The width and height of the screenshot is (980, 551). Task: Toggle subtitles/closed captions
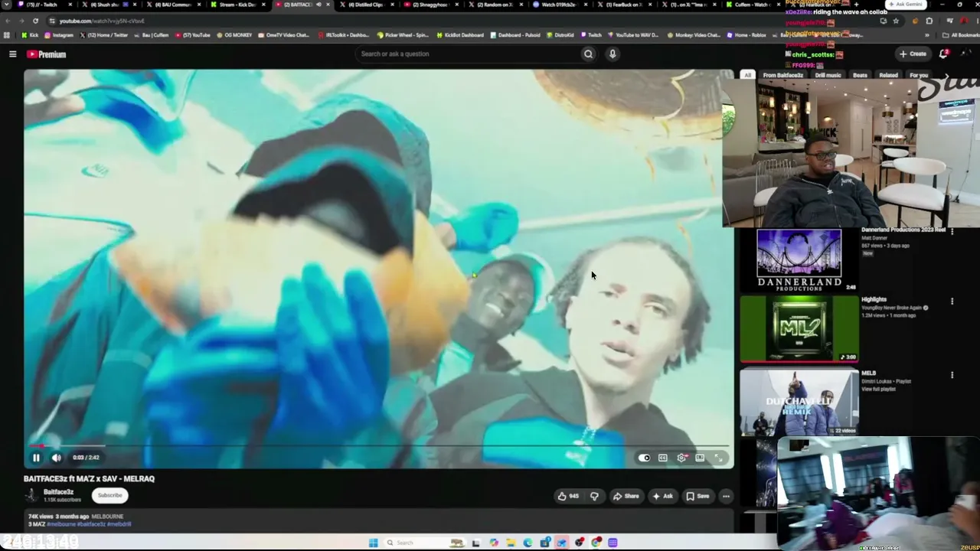pyautogui.click(x=663, y=458)
